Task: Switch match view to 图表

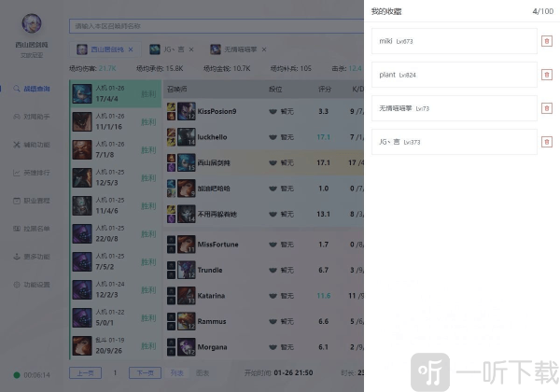Action: coord(203,373)
